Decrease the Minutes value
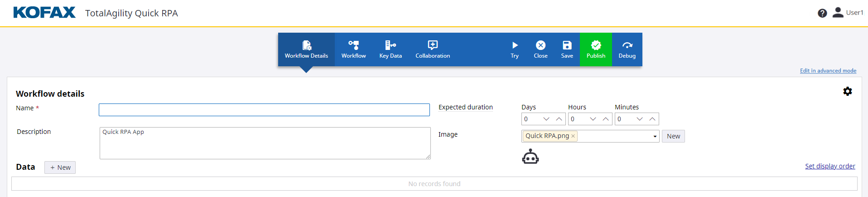The image size is (868, 197). click(640, 119)
